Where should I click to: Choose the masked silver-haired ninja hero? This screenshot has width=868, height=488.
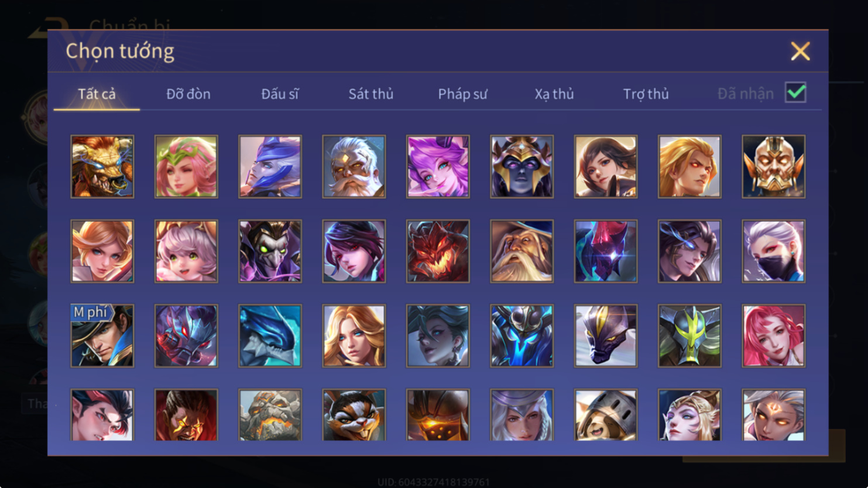click(x=774, y=251)
